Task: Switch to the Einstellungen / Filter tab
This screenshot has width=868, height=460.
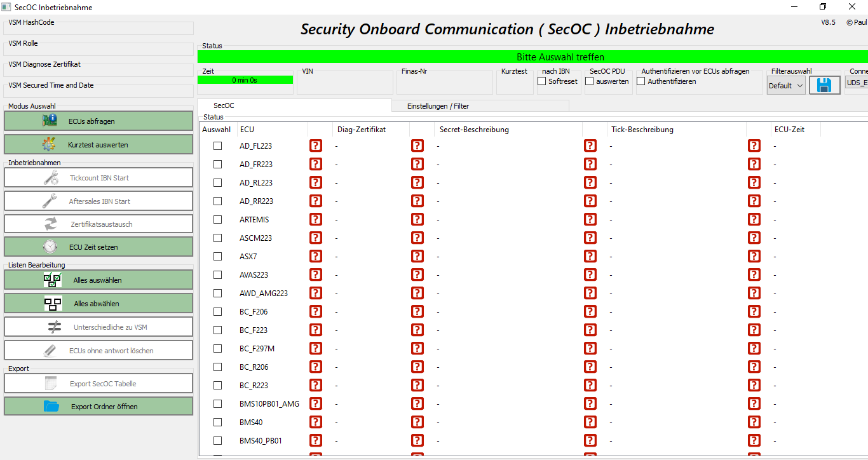Action: [438, 106]
